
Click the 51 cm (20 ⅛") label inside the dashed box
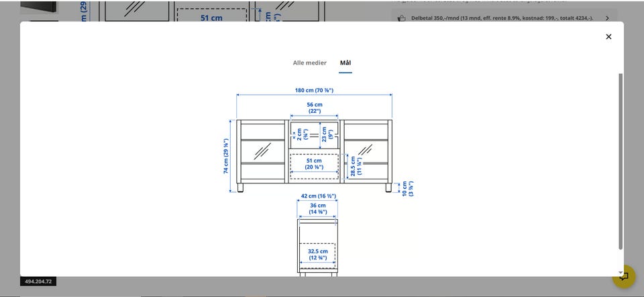point(314,164)
